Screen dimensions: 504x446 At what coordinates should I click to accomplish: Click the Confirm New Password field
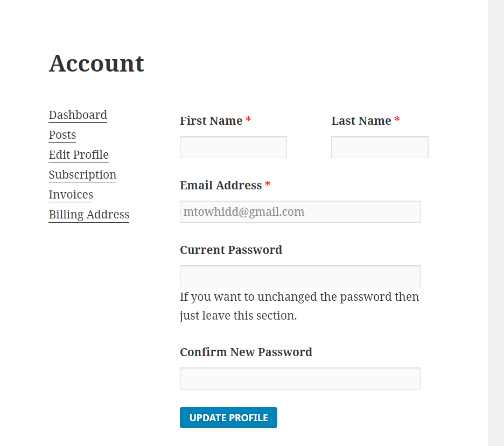(300, 379)
